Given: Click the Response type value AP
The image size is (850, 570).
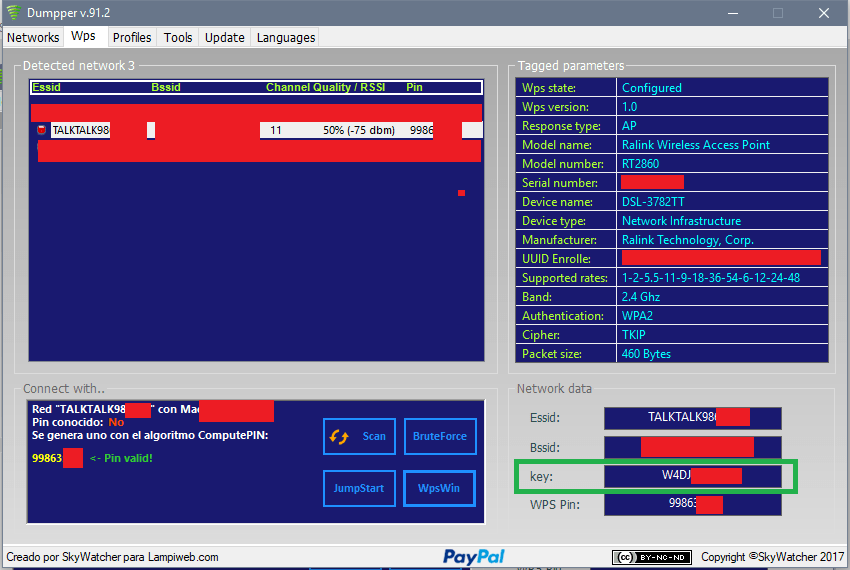Looking at the screenshot, I should (x=629, y=126).
